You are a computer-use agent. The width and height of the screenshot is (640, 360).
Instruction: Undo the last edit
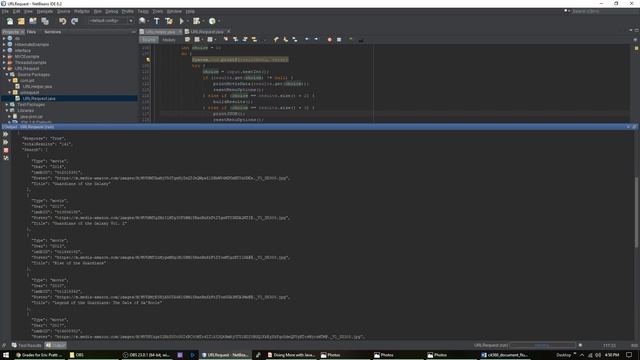(62, 21)
